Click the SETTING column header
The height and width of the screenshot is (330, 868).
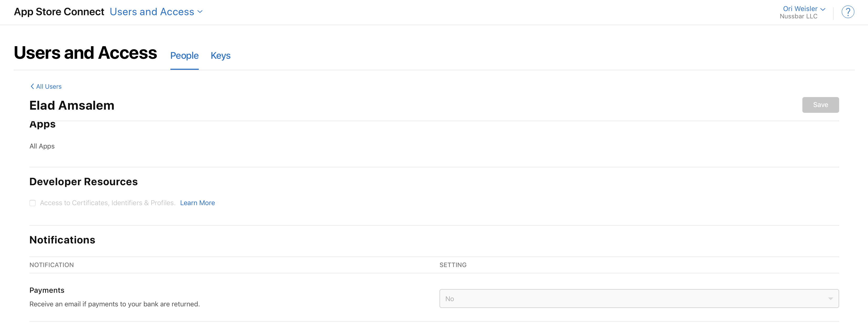coord(453,265)
